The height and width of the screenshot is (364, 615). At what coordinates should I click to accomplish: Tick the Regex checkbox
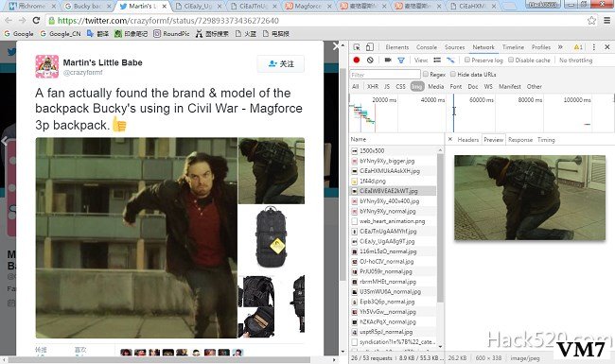(425, 74)
